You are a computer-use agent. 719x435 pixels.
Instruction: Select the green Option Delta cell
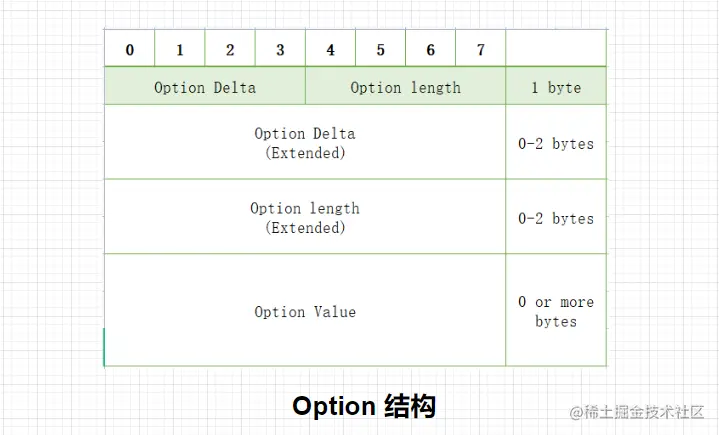point(205,86)
